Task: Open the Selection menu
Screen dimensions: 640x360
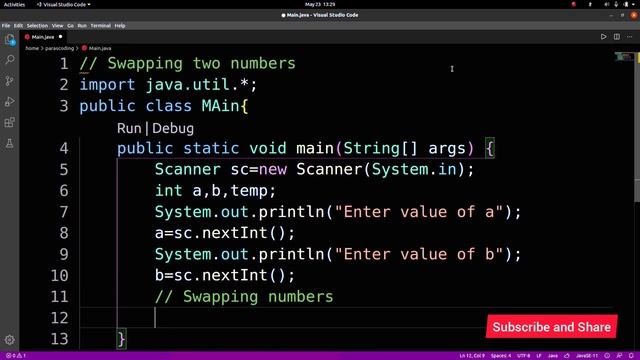Action: (38, 26)
